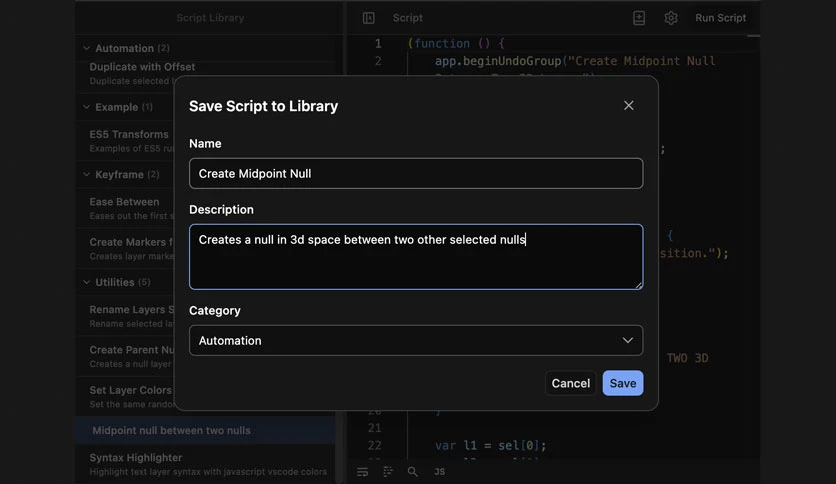Select the Syntax Highlighter script
The image size is (836, 484).
click(207, 464)
